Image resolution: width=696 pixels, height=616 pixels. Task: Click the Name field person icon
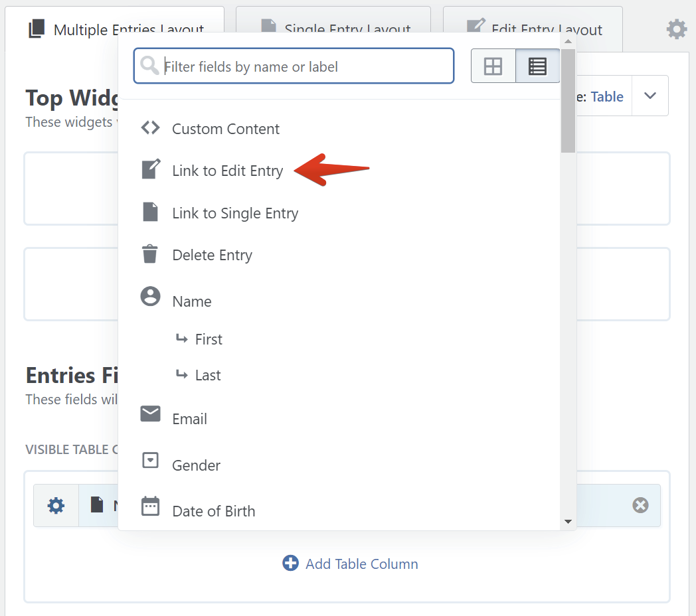click(151, 296)
